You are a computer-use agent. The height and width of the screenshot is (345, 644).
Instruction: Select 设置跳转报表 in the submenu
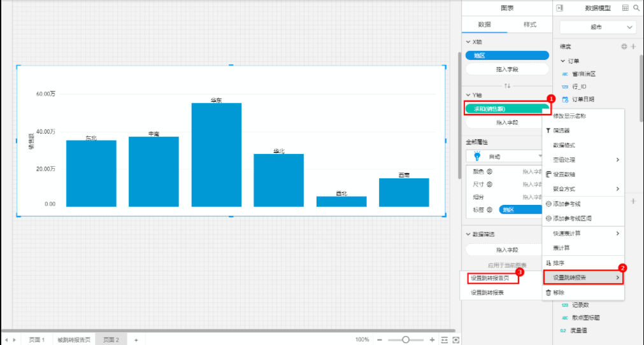[487, 293]
